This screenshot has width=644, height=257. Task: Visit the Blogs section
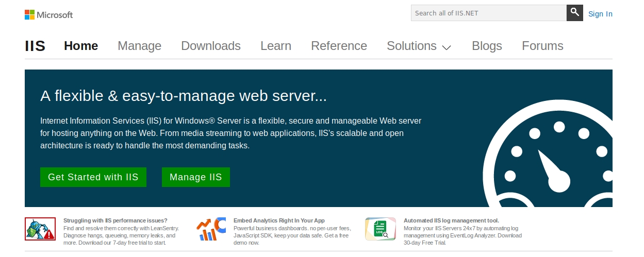coord(487,46)
